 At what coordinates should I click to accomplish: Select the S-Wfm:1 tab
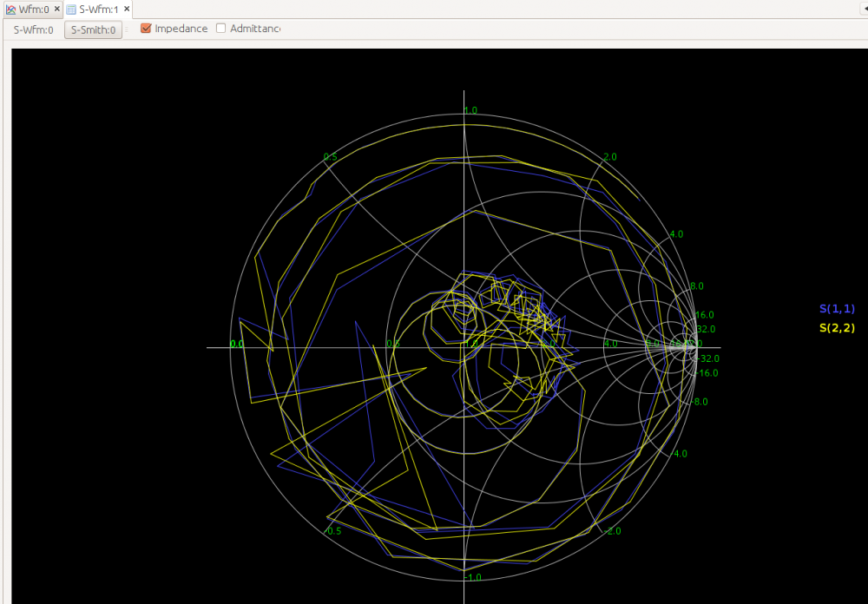pyautogui.click(x=97, y=10)
